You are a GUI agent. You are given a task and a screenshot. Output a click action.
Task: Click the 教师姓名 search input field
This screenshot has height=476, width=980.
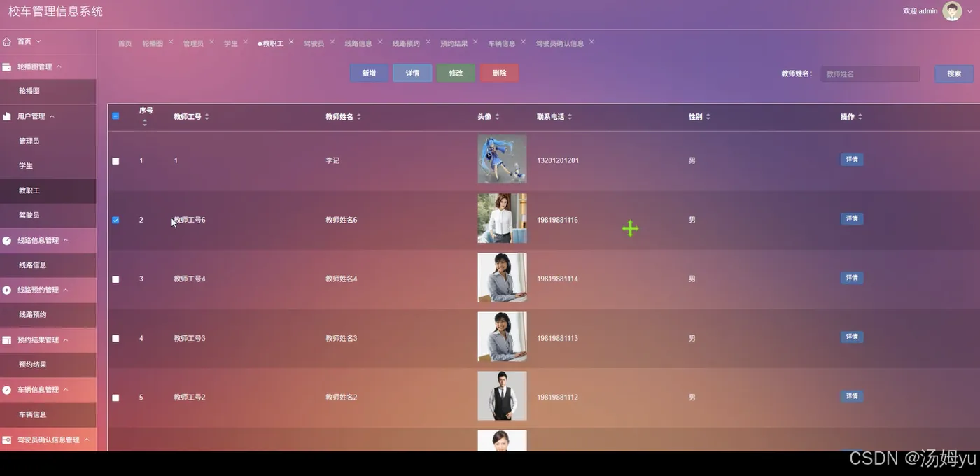870,73
